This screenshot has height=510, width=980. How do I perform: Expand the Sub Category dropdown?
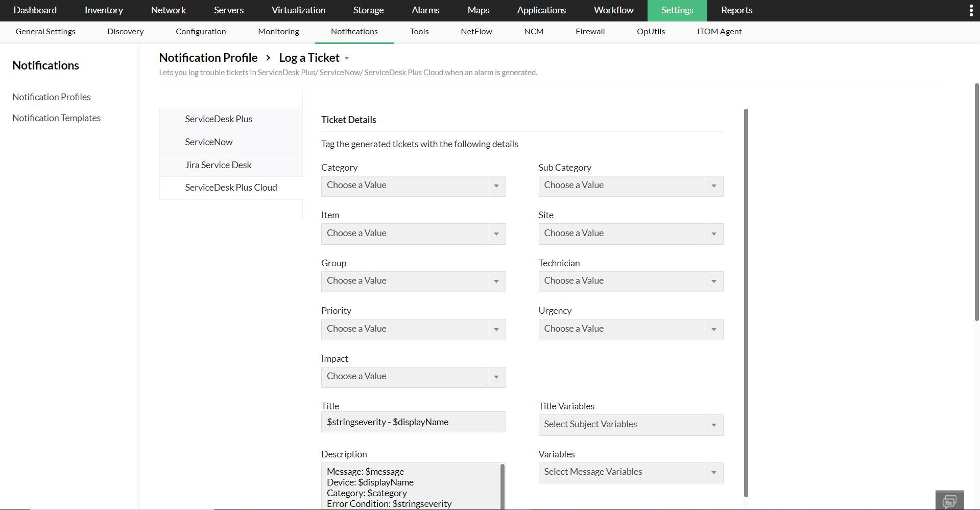point(630,186)
